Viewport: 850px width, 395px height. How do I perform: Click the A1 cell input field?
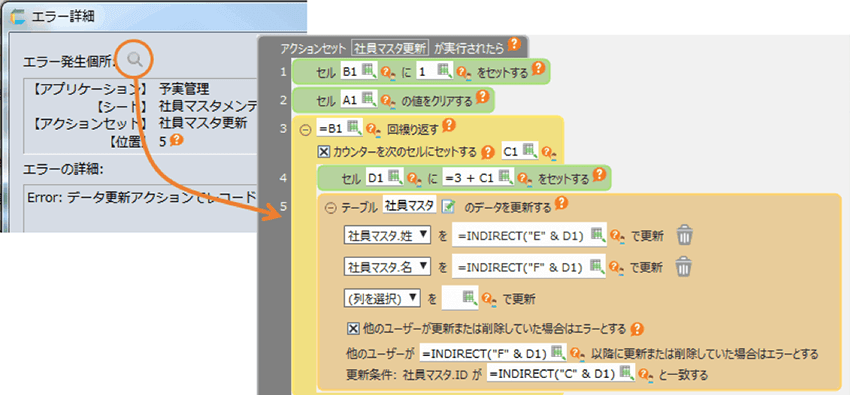pos(358,99)
